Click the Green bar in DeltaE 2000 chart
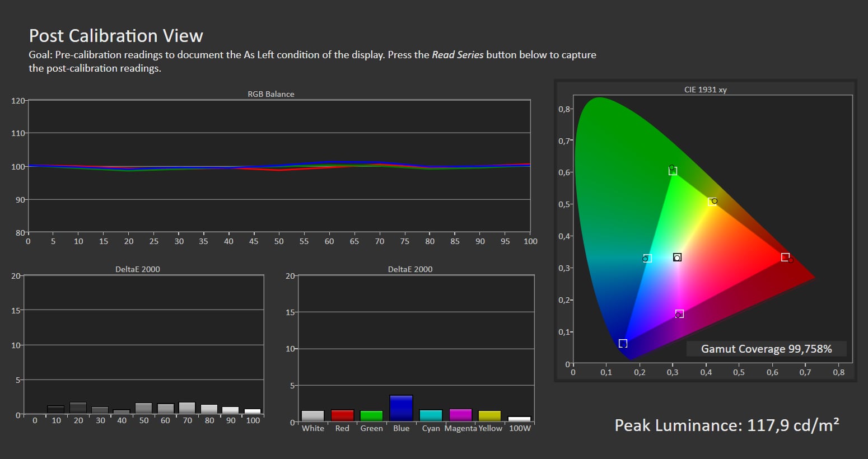This screenshot has width=868, height=459. point(371,416)
